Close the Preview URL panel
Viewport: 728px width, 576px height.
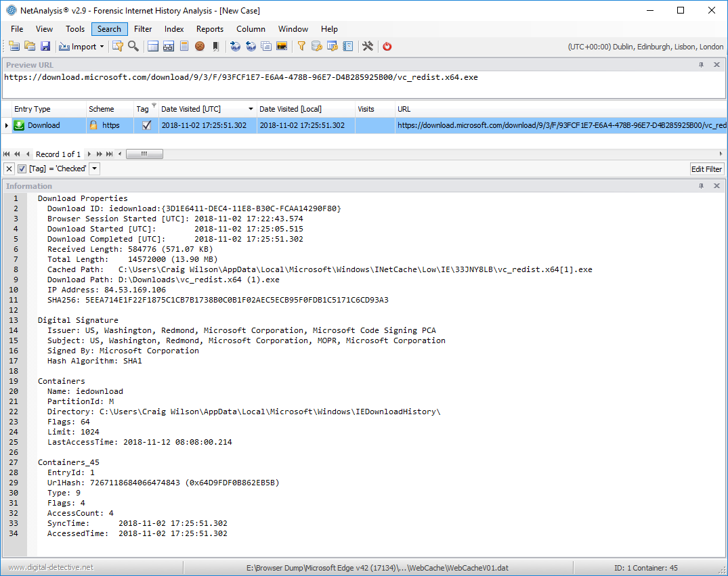coord(717,65)
